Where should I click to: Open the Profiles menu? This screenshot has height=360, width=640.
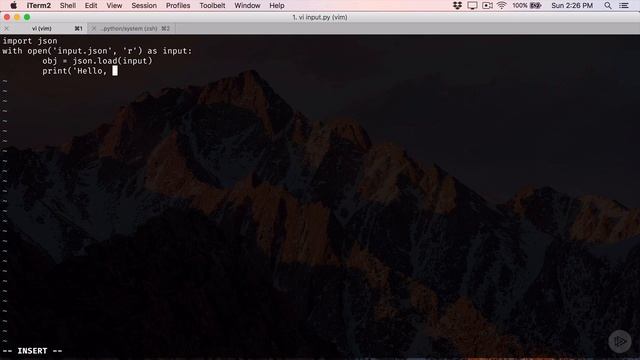pos(178,5)
